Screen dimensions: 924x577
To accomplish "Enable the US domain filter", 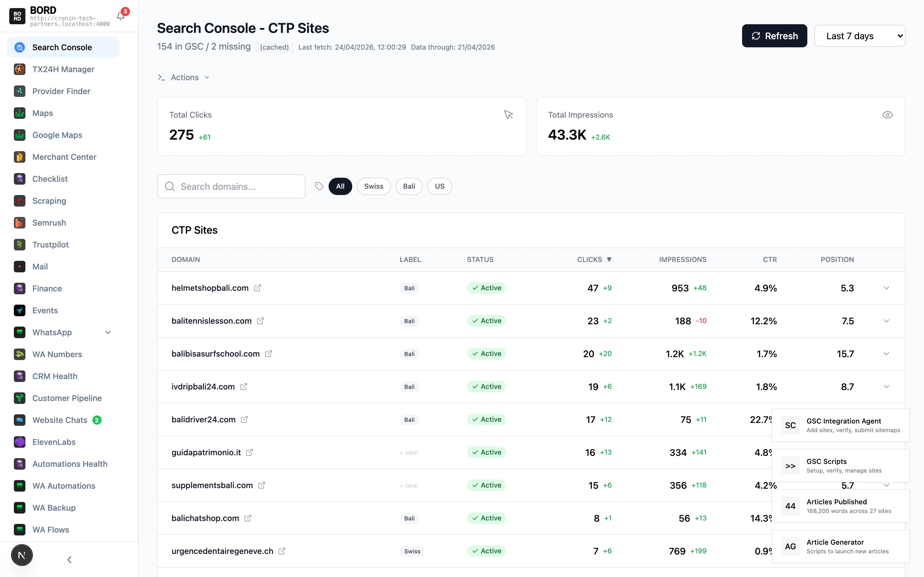I will pyautogui.click(x=439, y=186).
